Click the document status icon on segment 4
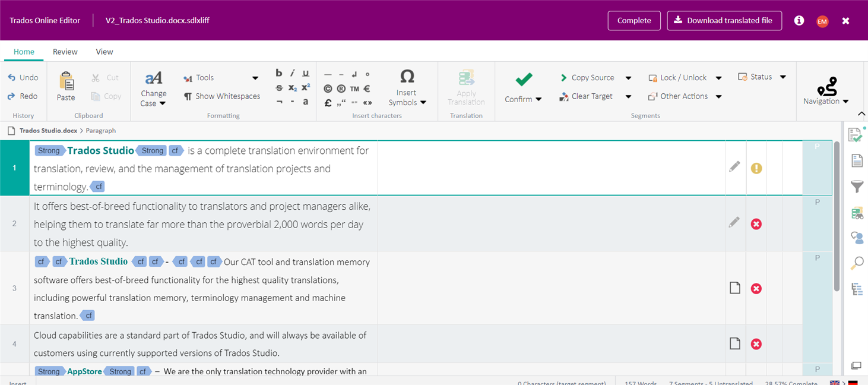The image size is (868, 385). click(x=735, y=343)
